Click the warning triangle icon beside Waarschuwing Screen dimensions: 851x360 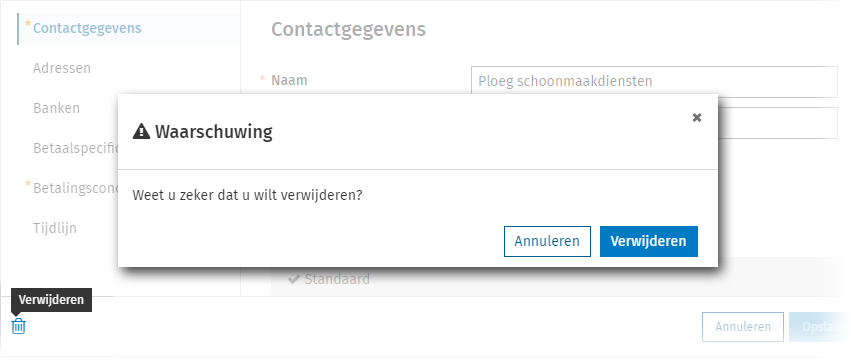point(141,131)
